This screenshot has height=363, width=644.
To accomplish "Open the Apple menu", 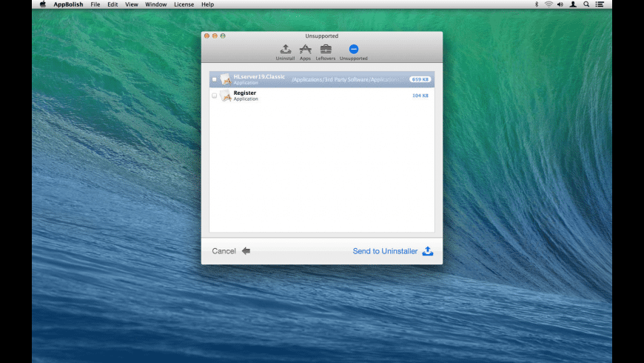I will point(43,4).
